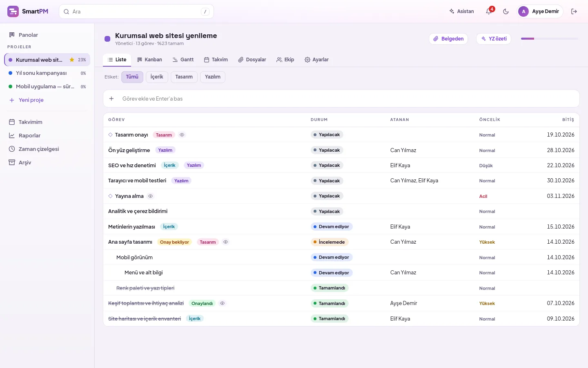The image size is (588, 368).
Task: Open project Ayarlar tab
Action: coord(316,60)
